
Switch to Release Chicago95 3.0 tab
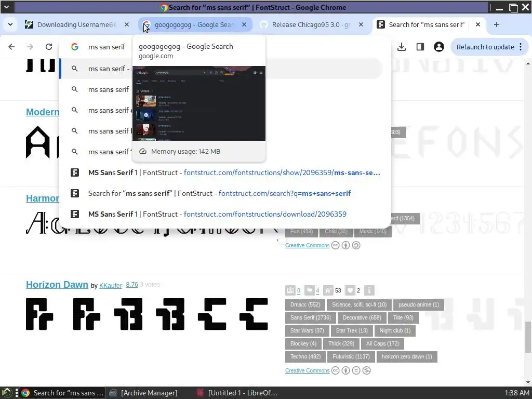click(311, 24)
